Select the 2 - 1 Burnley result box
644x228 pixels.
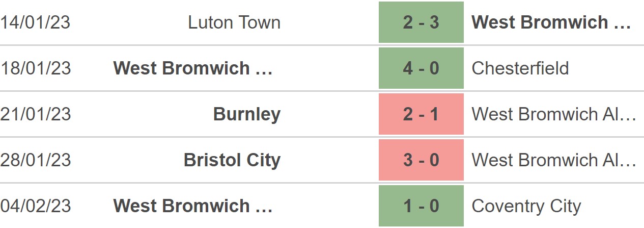click(421, 114)
